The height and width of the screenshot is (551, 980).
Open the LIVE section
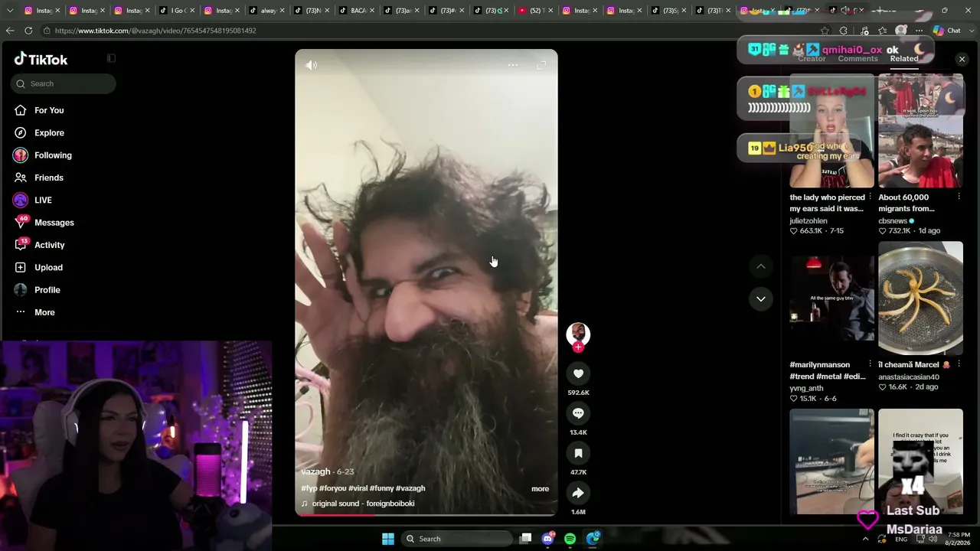[43, 200]
